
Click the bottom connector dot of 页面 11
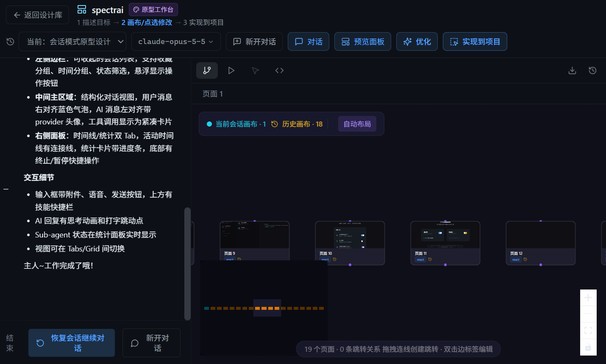445,265
